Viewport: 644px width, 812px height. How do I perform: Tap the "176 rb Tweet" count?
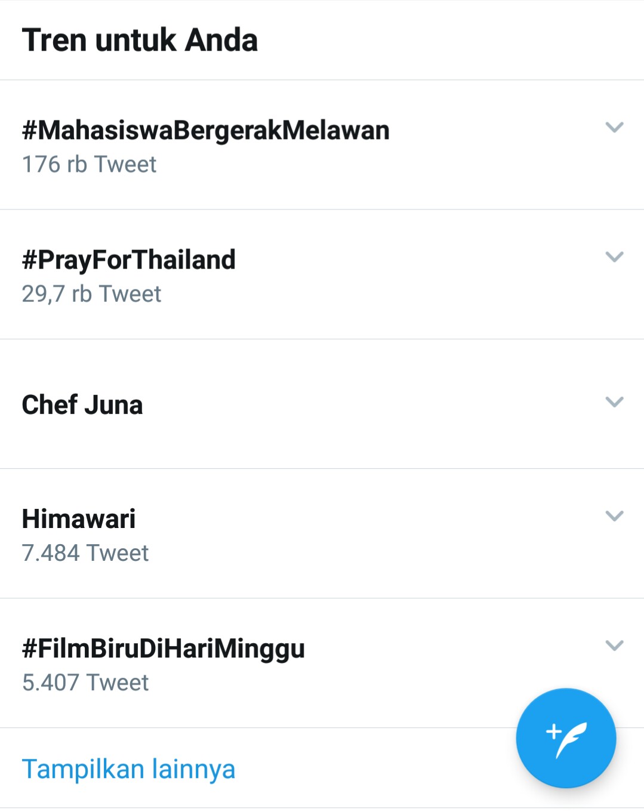coord(89,164)
